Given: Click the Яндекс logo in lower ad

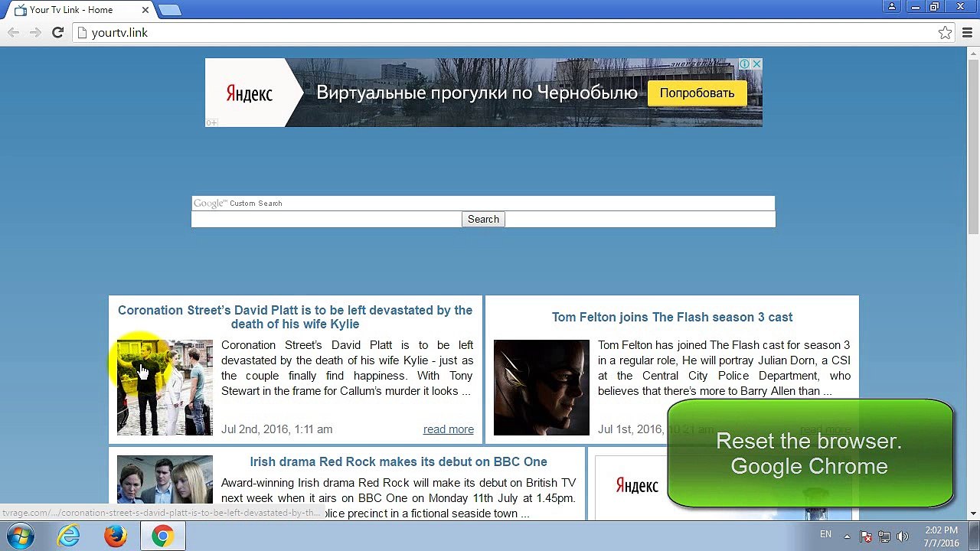Looking at the screenshot, I should (637, 486).
